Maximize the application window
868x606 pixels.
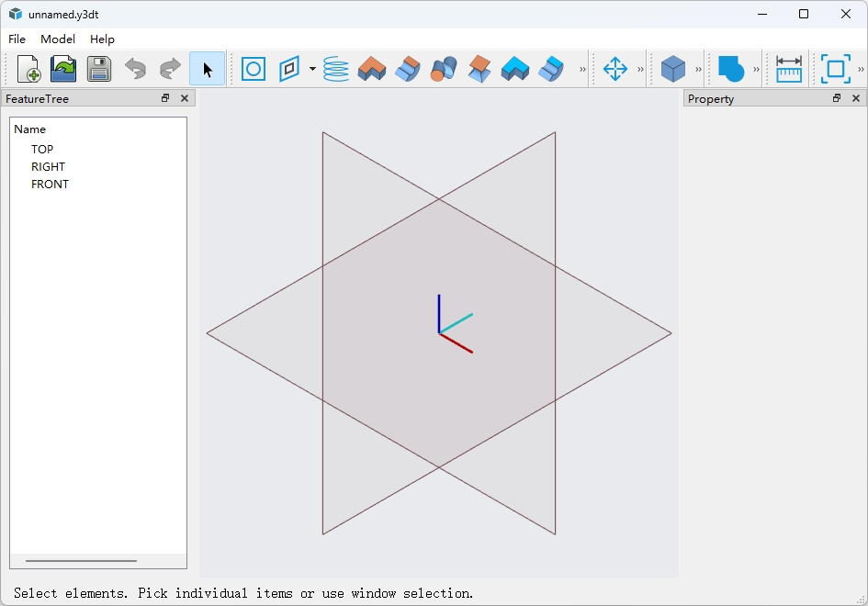coord(804,15)
